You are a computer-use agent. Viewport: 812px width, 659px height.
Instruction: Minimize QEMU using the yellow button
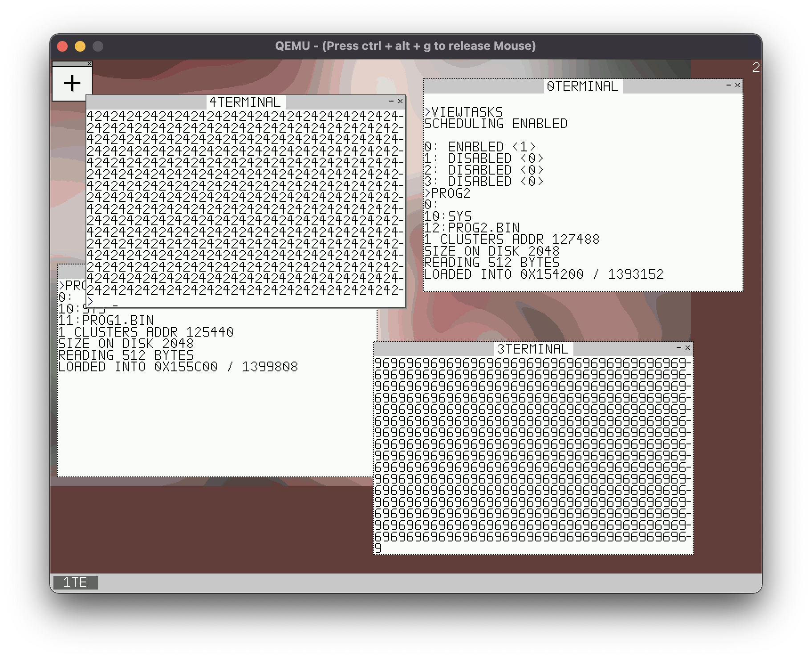click(80, 46)
